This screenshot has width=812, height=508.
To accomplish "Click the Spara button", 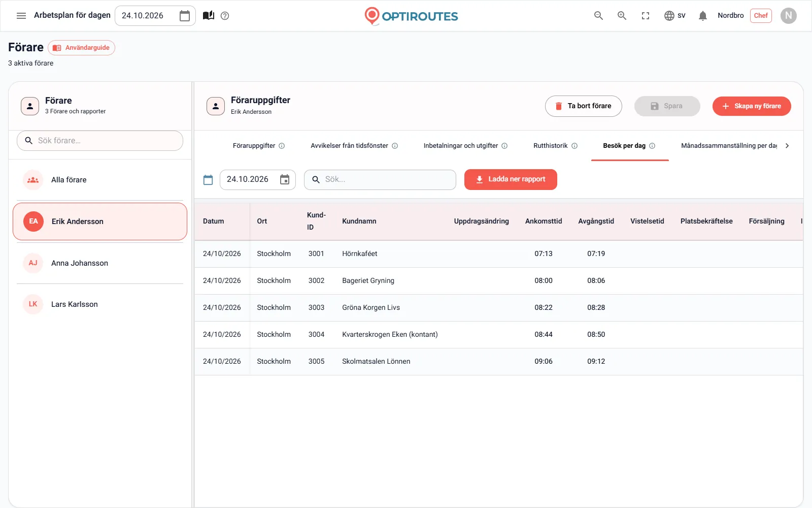I will [667, 106].
